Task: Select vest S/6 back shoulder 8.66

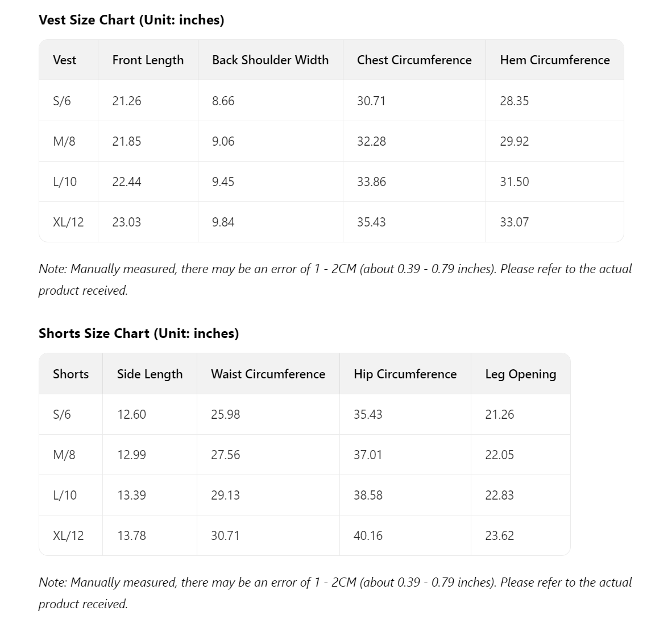Action: [x=223, y=101]
